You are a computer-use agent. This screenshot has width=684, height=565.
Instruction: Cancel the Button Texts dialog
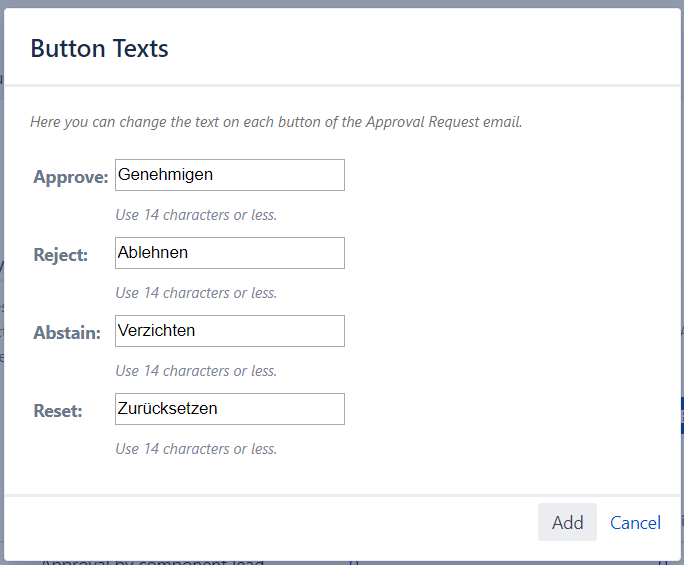pos(635,522)
